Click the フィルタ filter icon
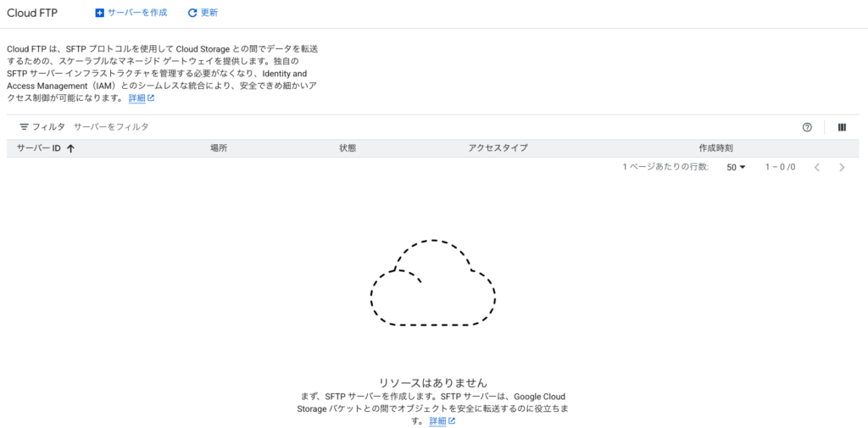This screenshot has height=428, width=868. [x=24, y=127]
